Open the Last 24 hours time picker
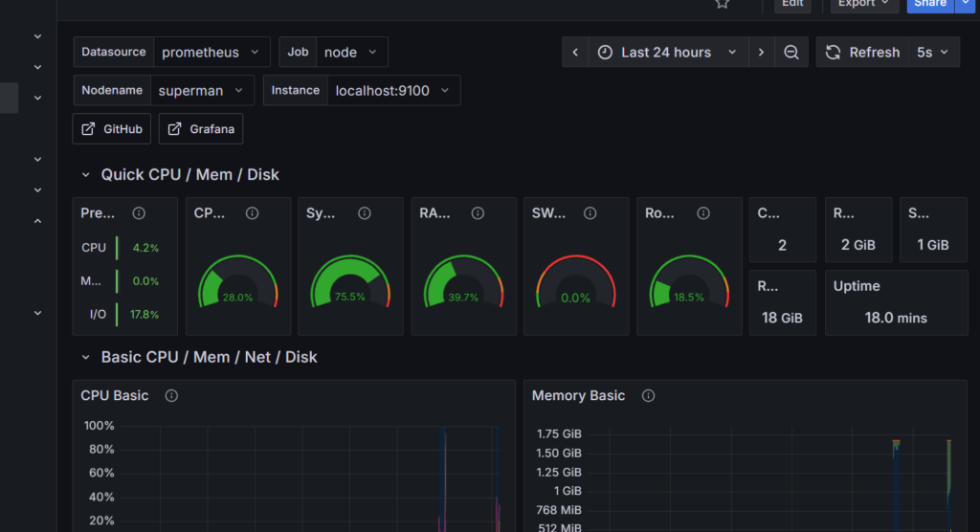 pyautogui.click(x=668, y=53)
